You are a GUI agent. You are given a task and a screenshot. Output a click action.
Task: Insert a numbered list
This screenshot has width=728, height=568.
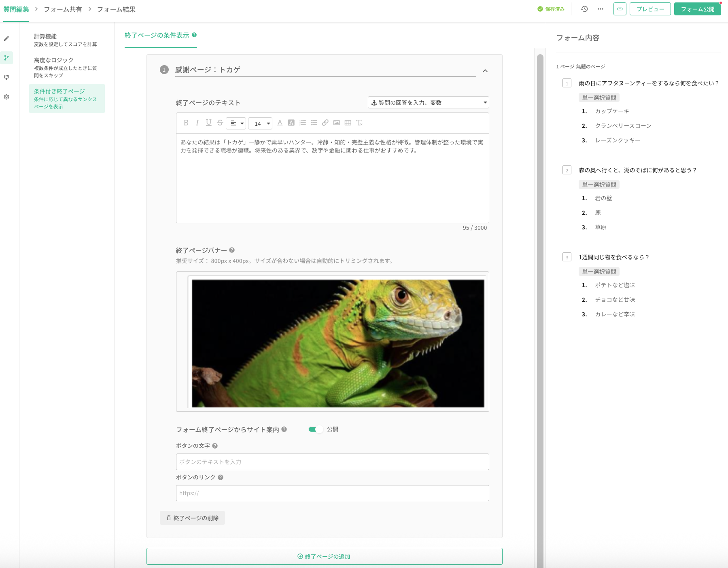pyautogui.click(x=302, y=123)
